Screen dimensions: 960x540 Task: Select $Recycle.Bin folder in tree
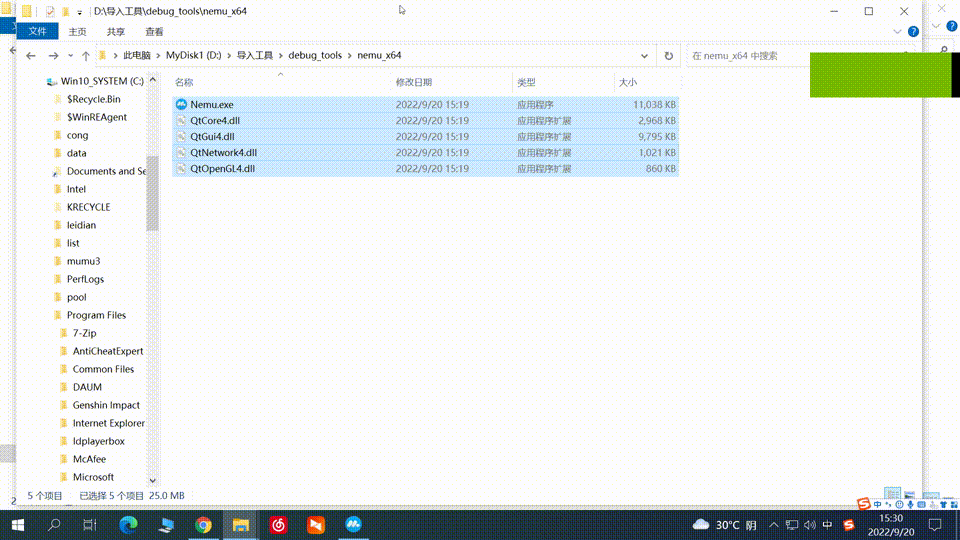[93, 99]
